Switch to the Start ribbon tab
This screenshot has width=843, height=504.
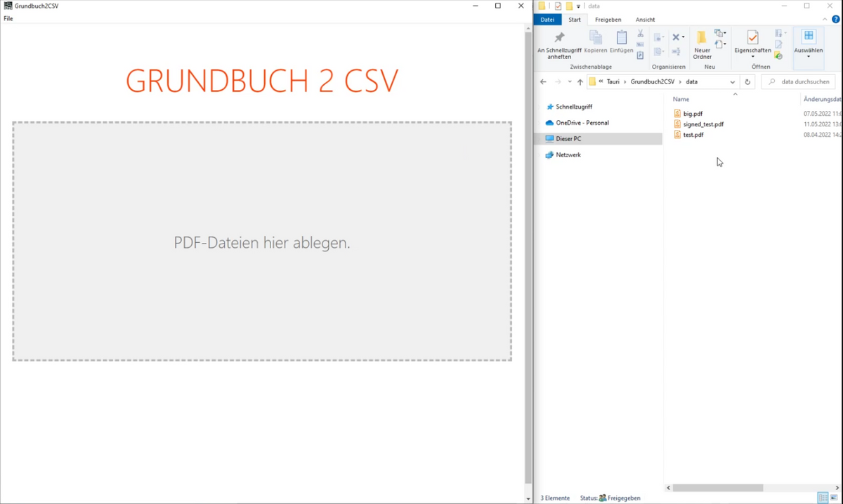[575, 20]
